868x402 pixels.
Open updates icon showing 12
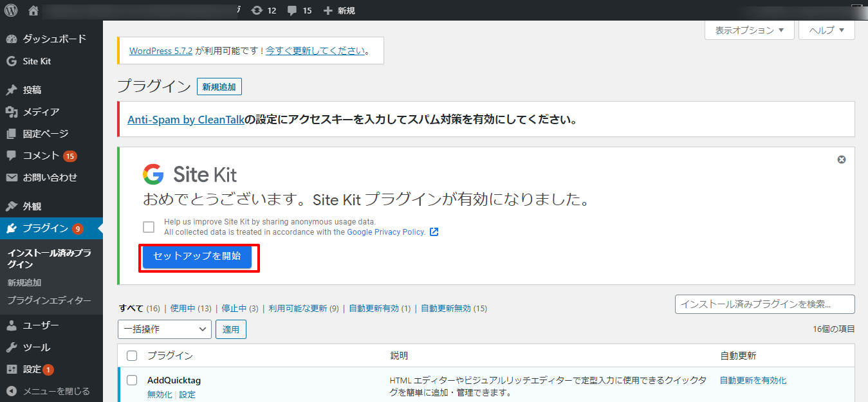[x=257, y=10]
